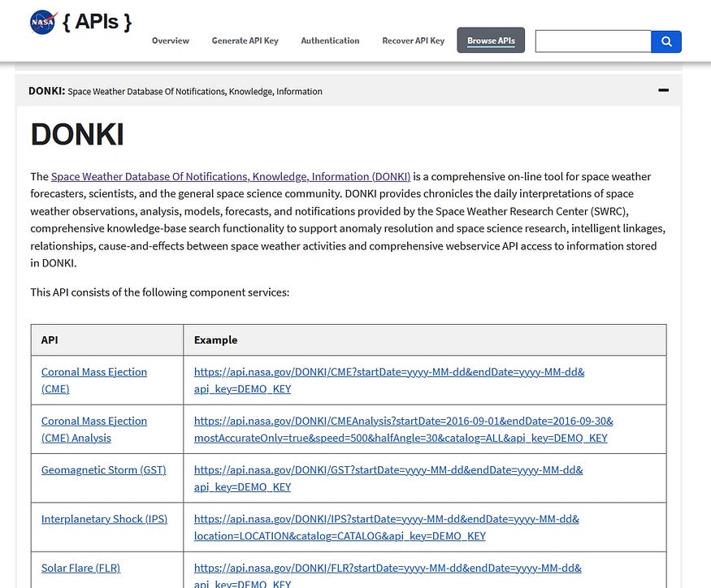
Task: Click the Example column header
Action: [215, 340]
